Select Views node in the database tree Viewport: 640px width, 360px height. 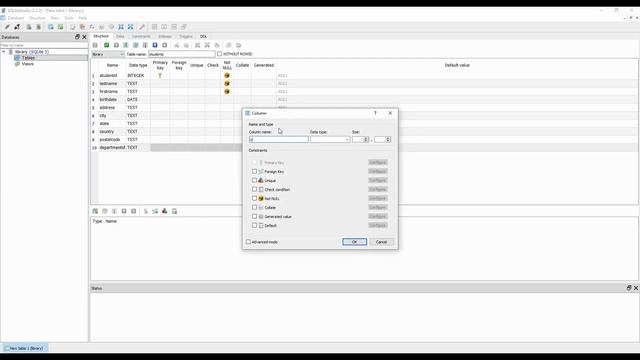tap(27, 64)
